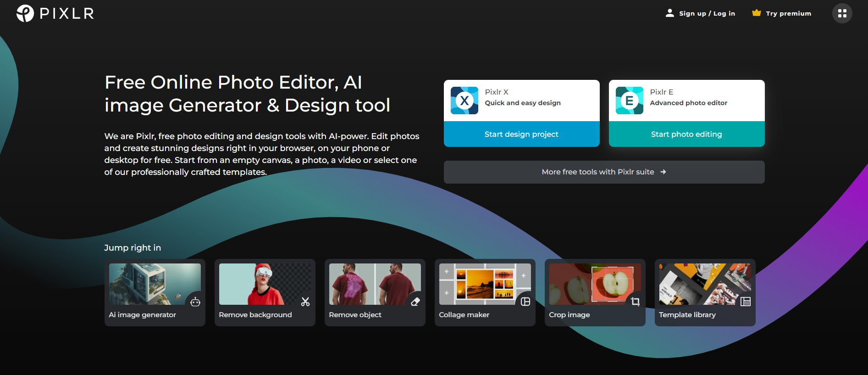Screen dimensions: 868x375
Task: Open the Sign up / Log in link
Action: click(707, 13)
